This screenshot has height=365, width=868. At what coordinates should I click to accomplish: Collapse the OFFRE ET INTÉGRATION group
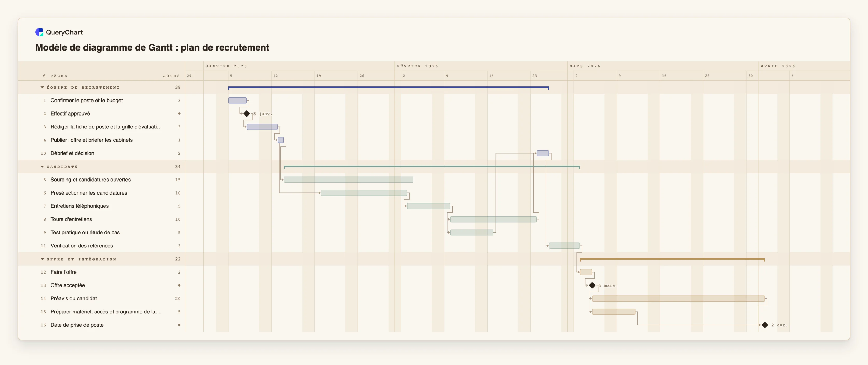(42, 259)
